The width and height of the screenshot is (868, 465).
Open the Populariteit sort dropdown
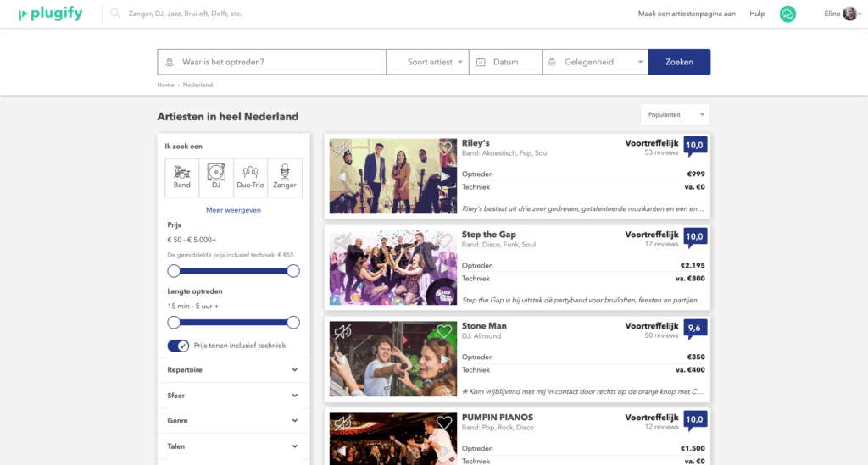click(x=675, y=114)
